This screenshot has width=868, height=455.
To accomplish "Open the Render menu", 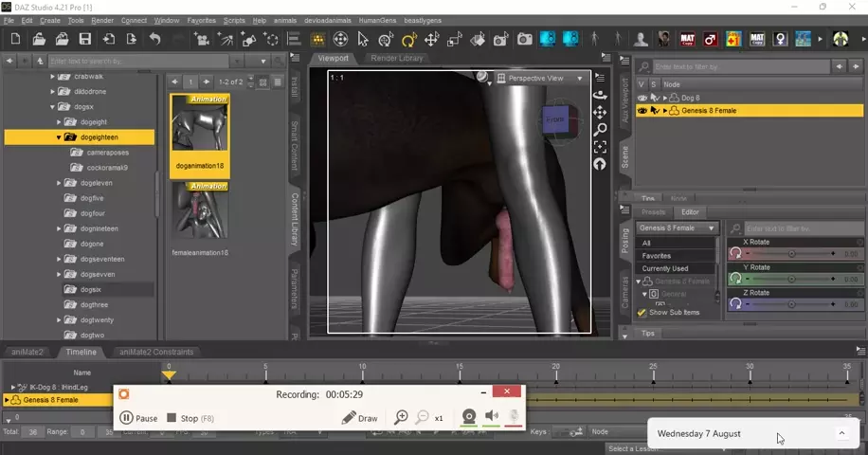I will pyautogui.click(x=102, y=20).
